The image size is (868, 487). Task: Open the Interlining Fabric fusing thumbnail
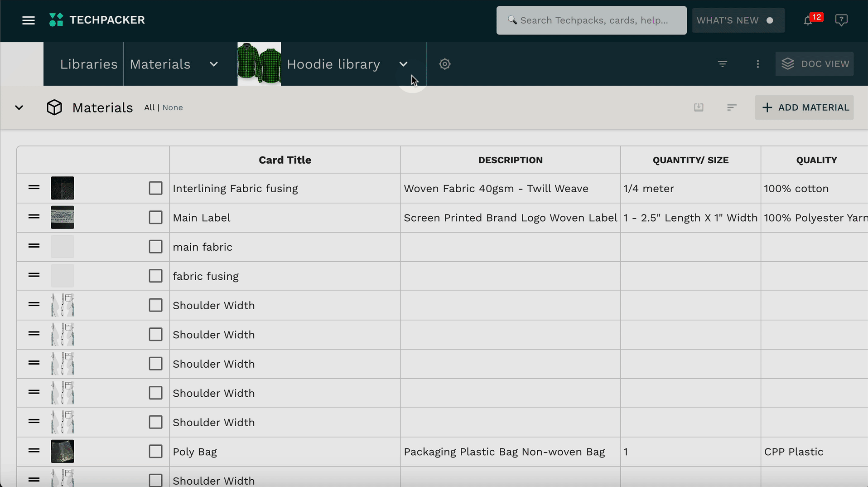tap(63, 188)
